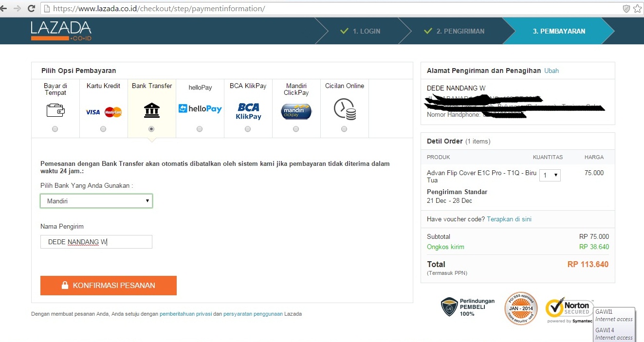Click the Perlindungan Pembeli 100% badge

tap(468, 307)
